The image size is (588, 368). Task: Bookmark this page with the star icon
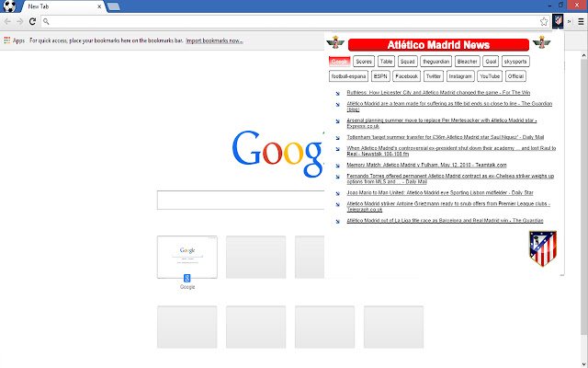pyautogui.click(x=544, y=20)
